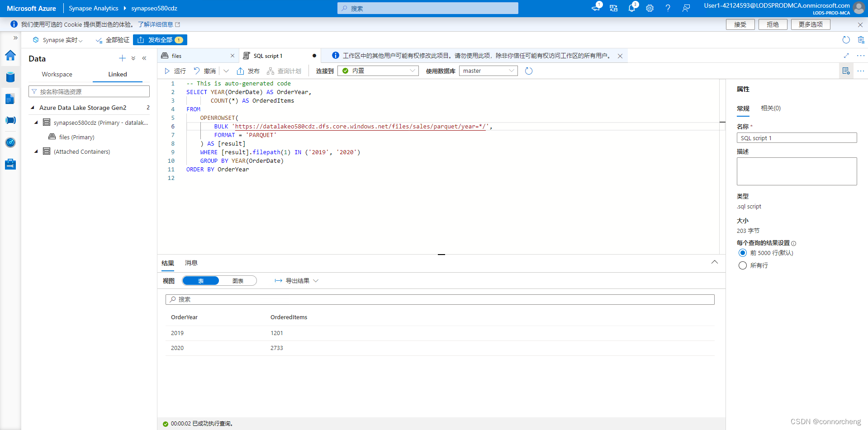Viewport: 868px width, 430px height.
Task: Open the Related (0) properties tab
Action: point(771,108)
